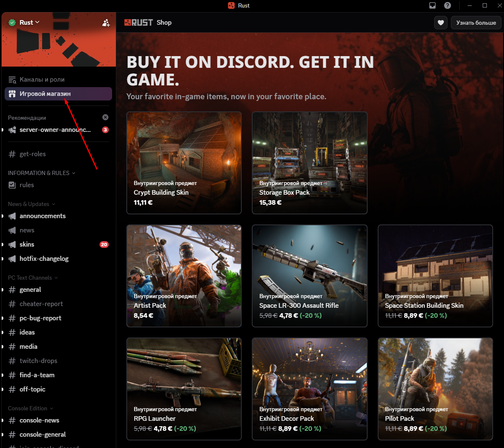Collapse INFORMATION & RULES category
The width and height of the screenshot is (504, 448).
(x=41, y=173)
